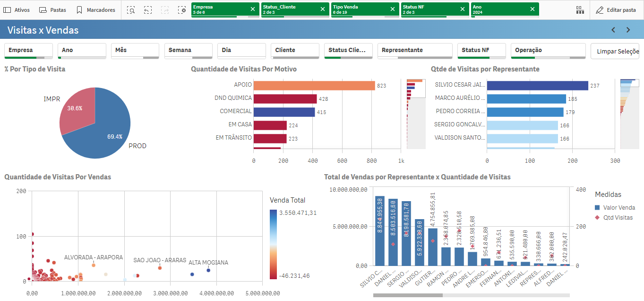Screen dimensions: 644x301
Task: Expand the Mês filter list
Action: (135, 51)
